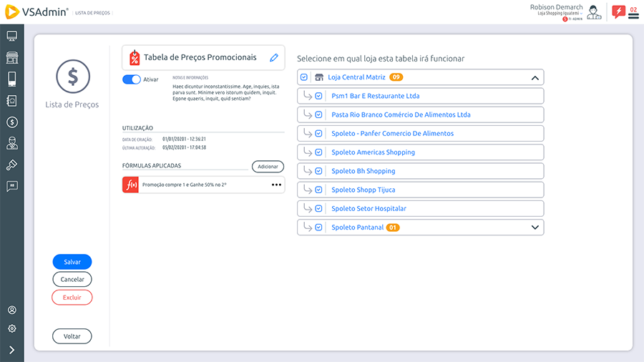Open the red lightning notification icon
The width and height of the screenshot is (644, 362).
click(x=618, y=11)
